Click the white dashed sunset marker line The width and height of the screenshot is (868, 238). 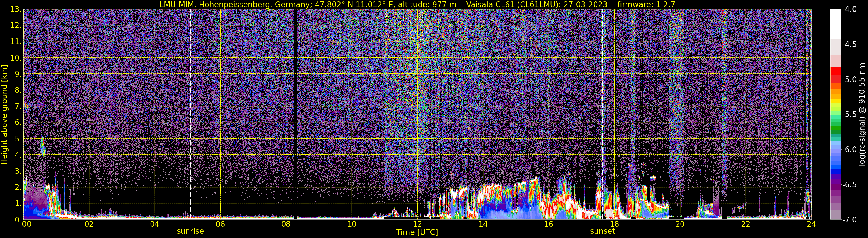[x=603, y=114]
